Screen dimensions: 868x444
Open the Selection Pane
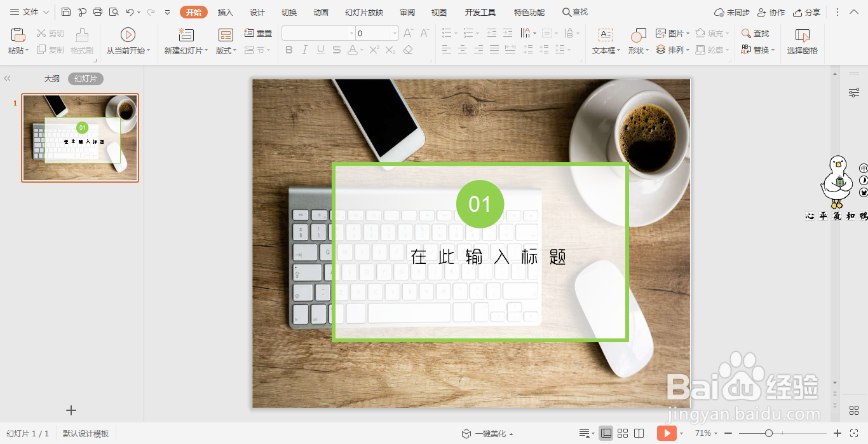coord(801,41)
